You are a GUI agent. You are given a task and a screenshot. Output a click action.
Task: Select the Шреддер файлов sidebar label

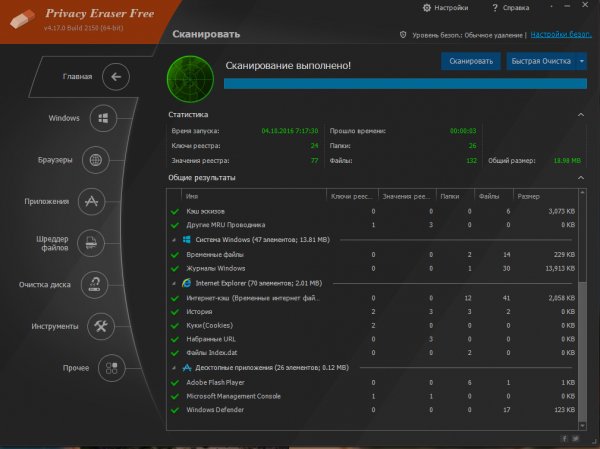(x=52, y=243)
